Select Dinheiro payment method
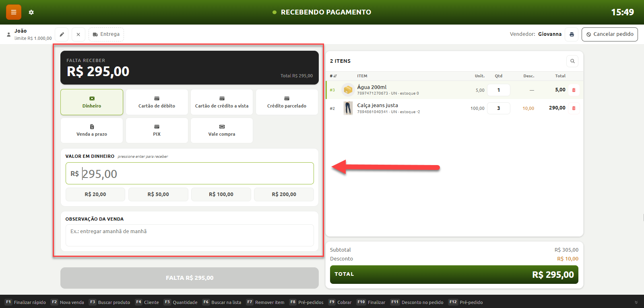This screenshot has height=308, width=644. (x=92, y=102)
